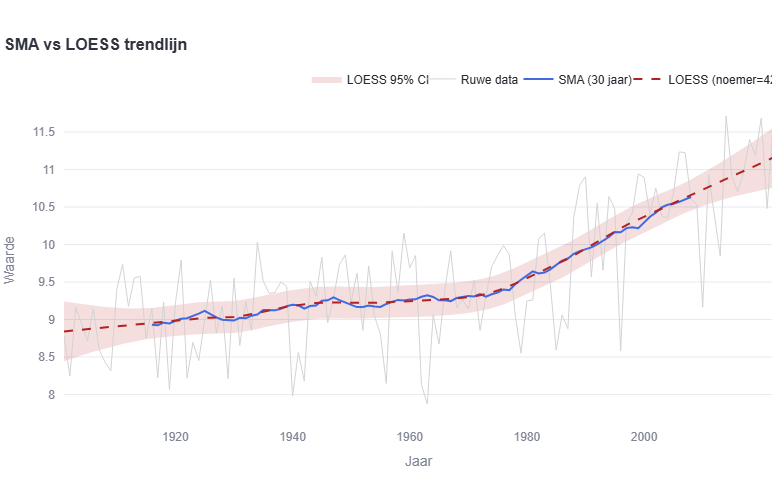Click the Waarde y-axis title
Screen dimensions: 772x499
10,260
